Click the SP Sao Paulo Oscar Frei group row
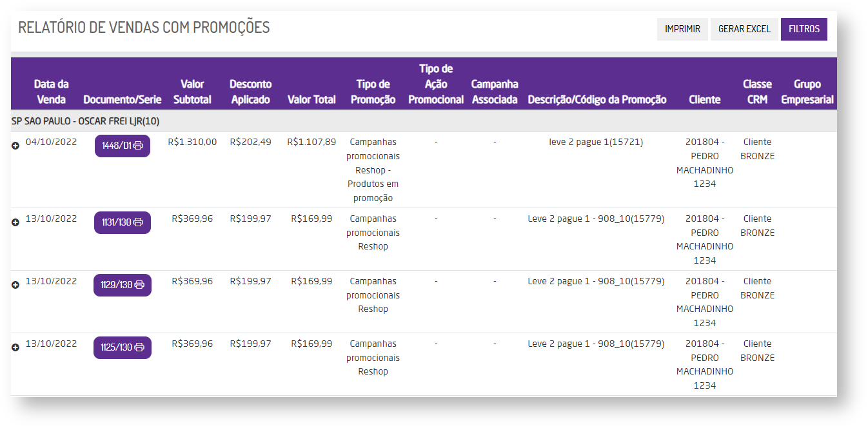The image size is (868, 428). tap(86, 121)
